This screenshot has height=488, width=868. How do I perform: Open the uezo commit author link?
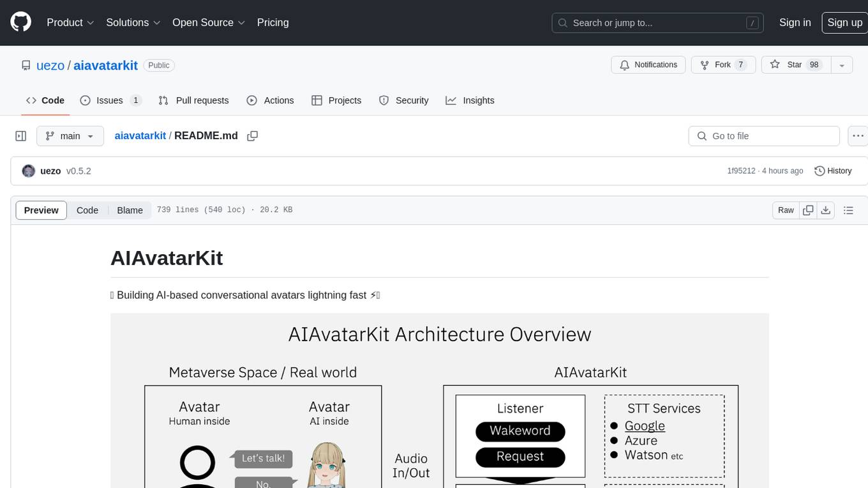pyautogui.click(x=50, y=171)
